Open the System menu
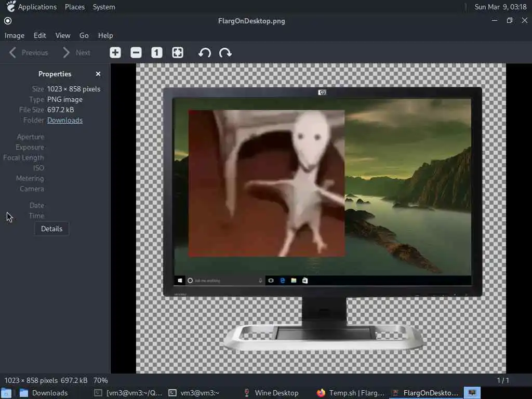 click(104, 7)
